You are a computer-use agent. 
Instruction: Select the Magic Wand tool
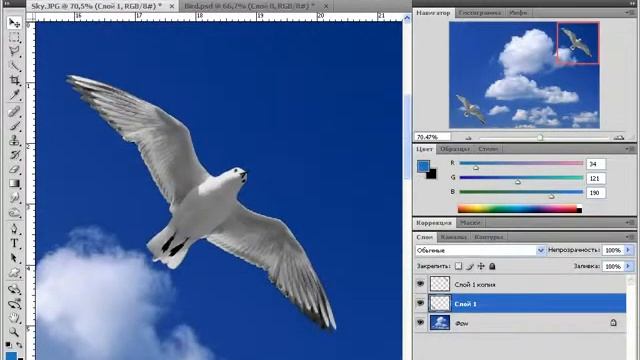(x=14, y=66)
